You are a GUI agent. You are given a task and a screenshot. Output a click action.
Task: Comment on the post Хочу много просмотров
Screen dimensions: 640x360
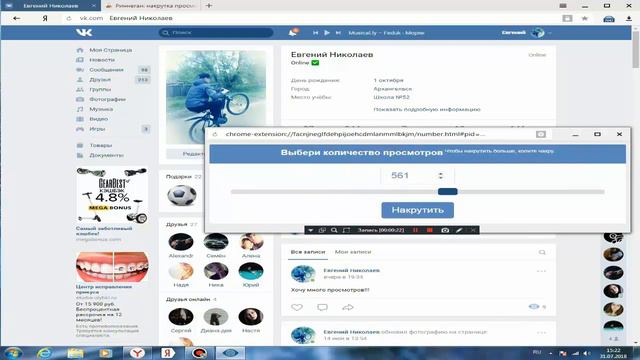322,307
